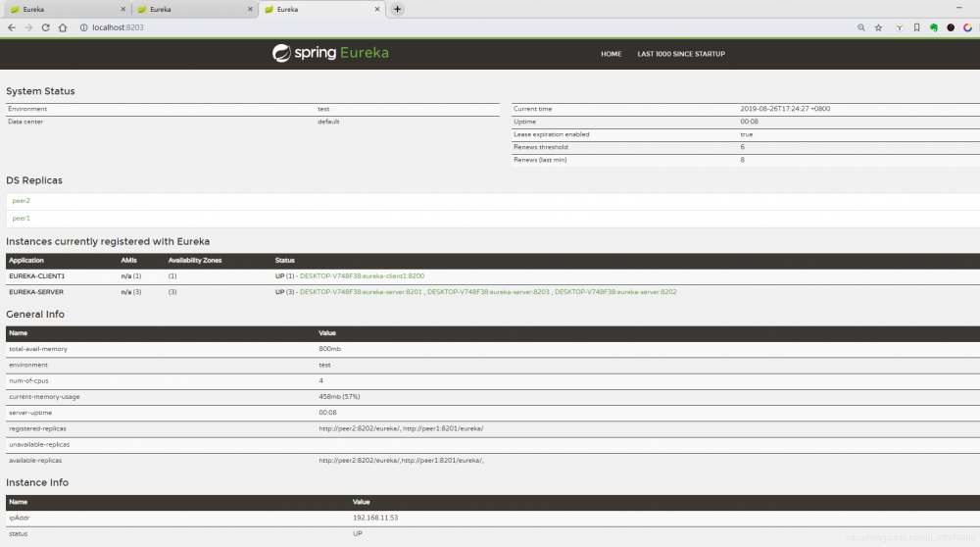This screenshot has height=547, width=980.
Task: Open the eureka-client1:8200 instance link
Action: (x=362, y=275)
